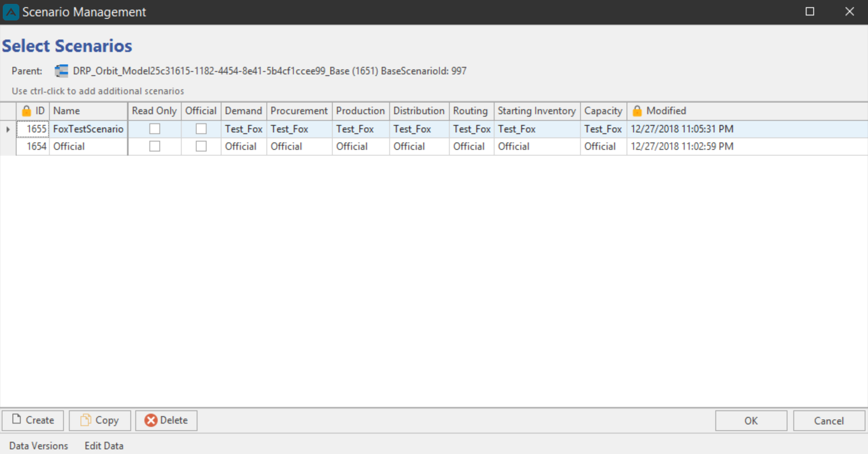Click the Distribution column header

[x=419, y=111]
